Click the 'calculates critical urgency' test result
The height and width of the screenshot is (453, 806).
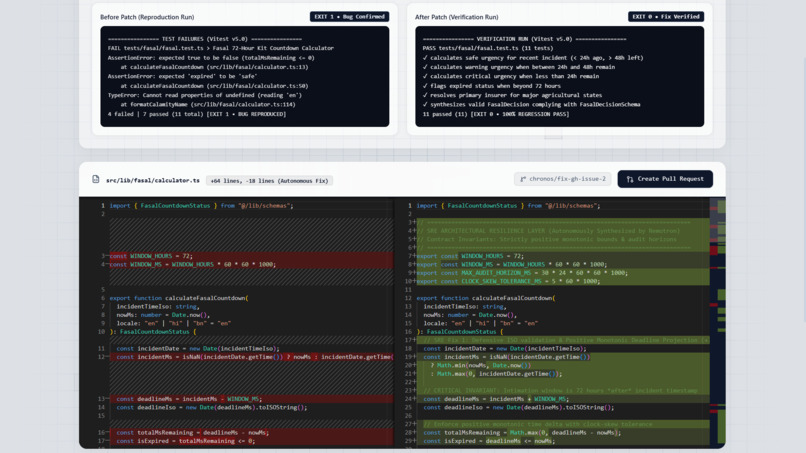(x=510, y=76)
